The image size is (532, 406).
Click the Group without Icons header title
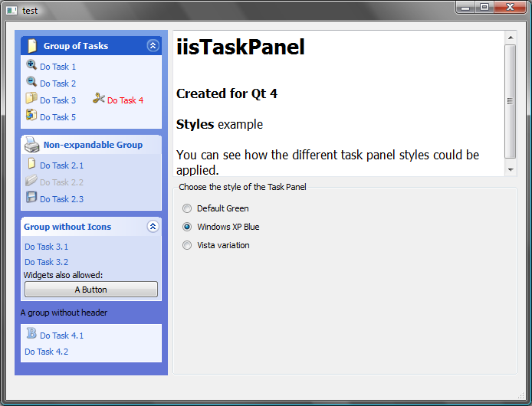click(x=67, y=227)
